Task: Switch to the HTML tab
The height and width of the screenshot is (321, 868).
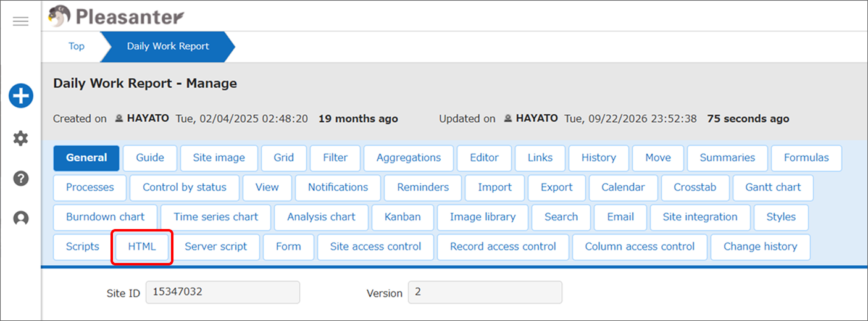Action: coord(142,247)
